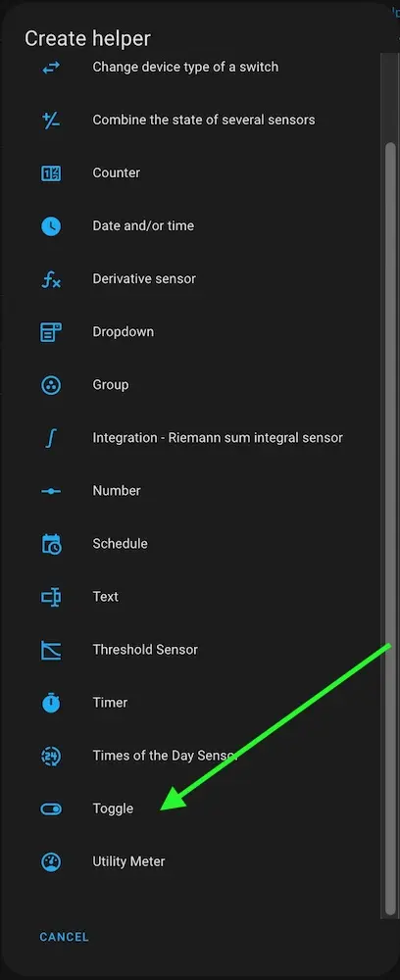This screenshot has width=400, height=980.
Task: Click the Riemann sum integral icon
Action: click(51, 438)
